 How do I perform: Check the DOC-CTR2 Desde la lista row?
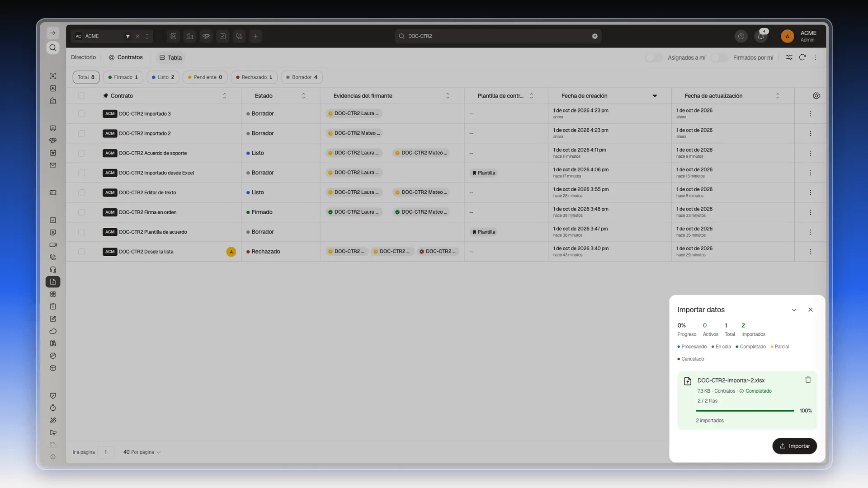[x=81, y=252]
